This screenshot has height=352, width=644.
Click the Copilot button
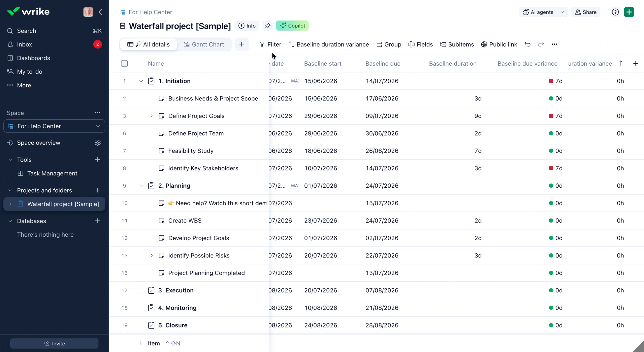292,26
